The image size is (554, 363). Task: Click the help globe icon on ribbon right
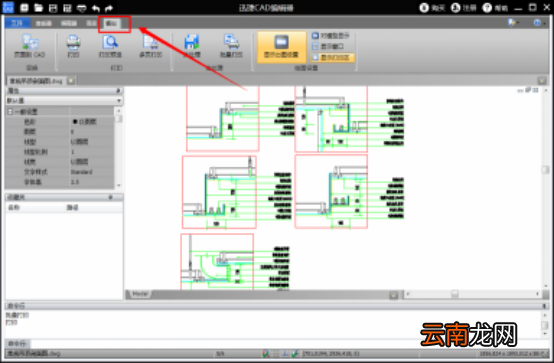[x=537, y=23]
